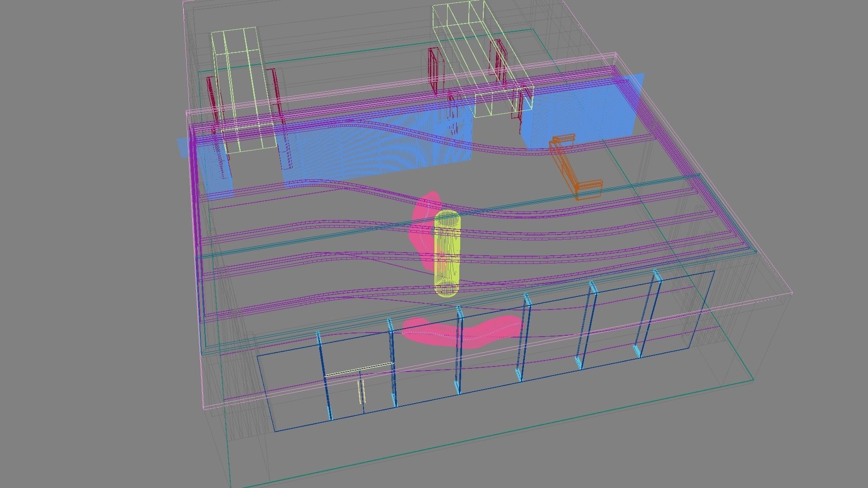The width and height of the screenshot is (868, 488).
Task: Select the white door header bar
Action: pyautogui.click(x=359, y=369)
